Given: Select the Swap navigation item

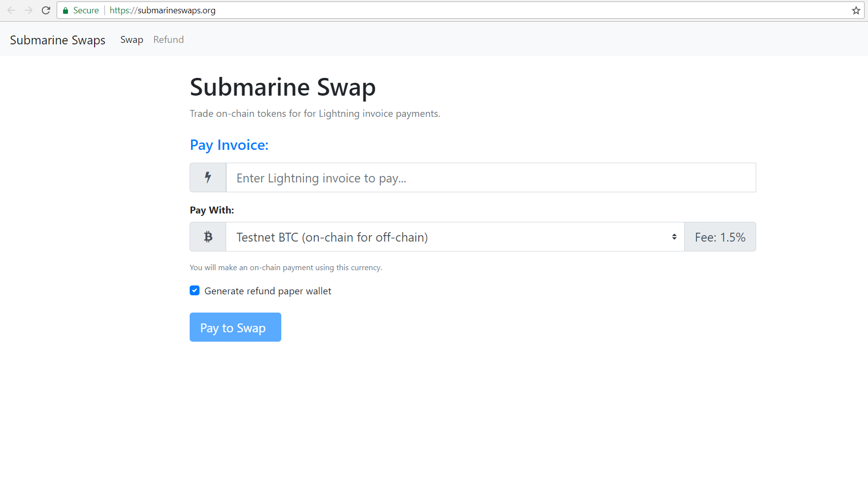Looking at the screenshot, I should coord(132,39).
